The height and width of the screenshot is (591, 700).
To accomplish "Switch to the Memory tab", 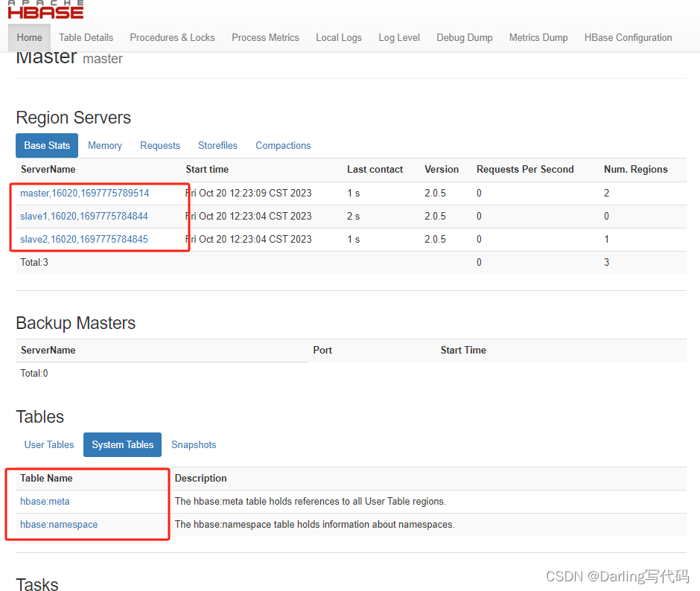I will [x=104, y=145].
